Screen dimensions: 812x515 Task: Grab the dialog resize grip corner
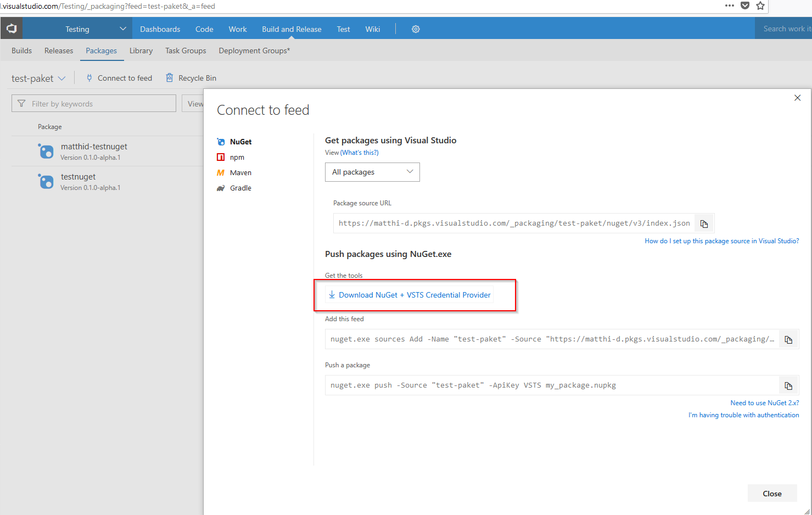tap(807, 511)
